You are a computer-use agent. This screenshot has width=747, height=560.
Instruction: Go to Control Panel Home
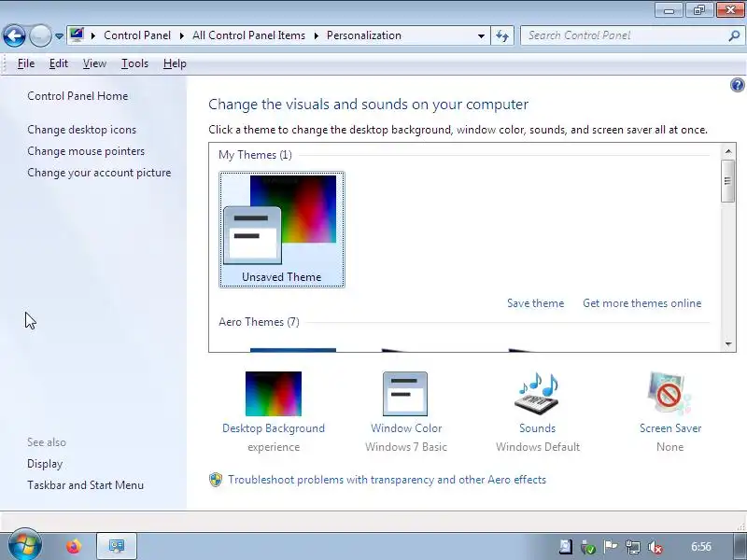[78, 96]
